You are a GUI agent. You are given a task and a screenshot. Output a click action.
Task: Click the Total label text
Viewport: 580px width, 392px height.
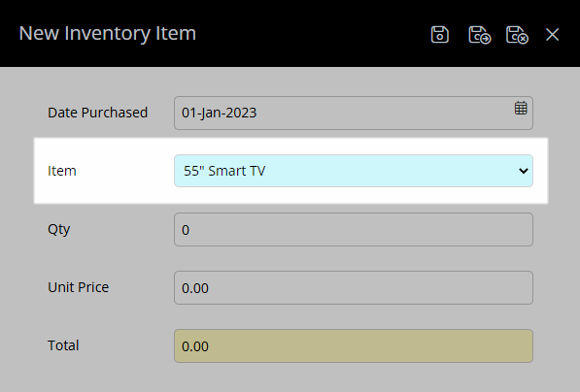pyautogui.click(x=63, y=345)
